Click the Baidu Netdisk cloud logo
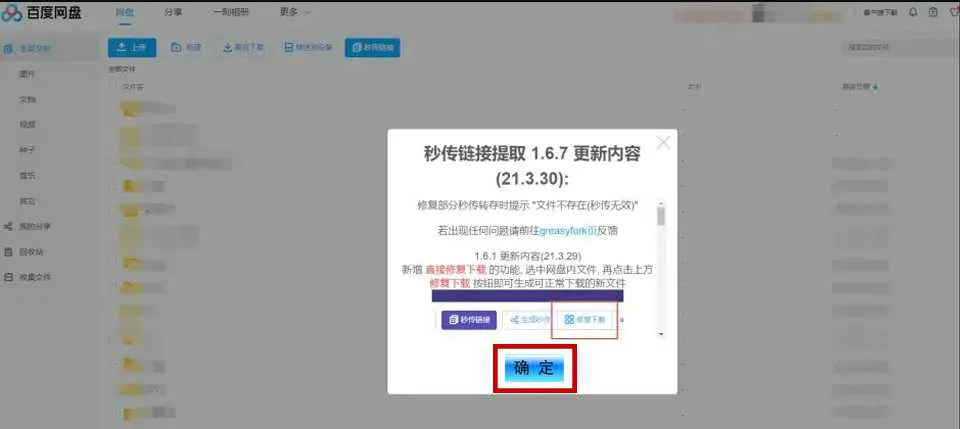 pyautogui.click(x=12, y=13)
